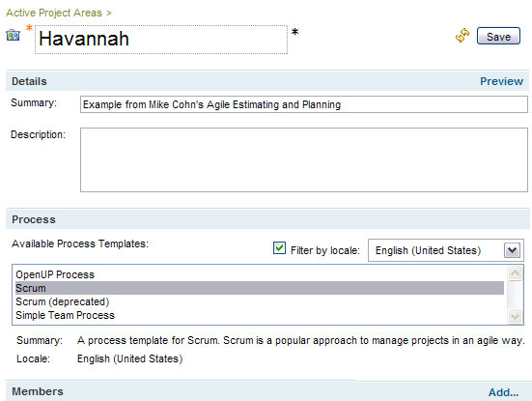Open the locale dropdown arrow
The image size is (532, 401).
tap(512, 250)
